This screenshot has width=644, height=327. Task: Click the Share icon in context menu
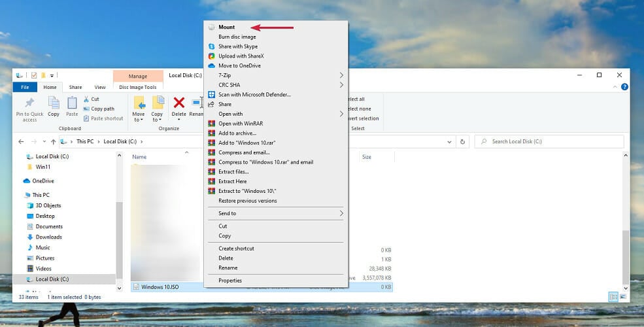tap(212, 105)
